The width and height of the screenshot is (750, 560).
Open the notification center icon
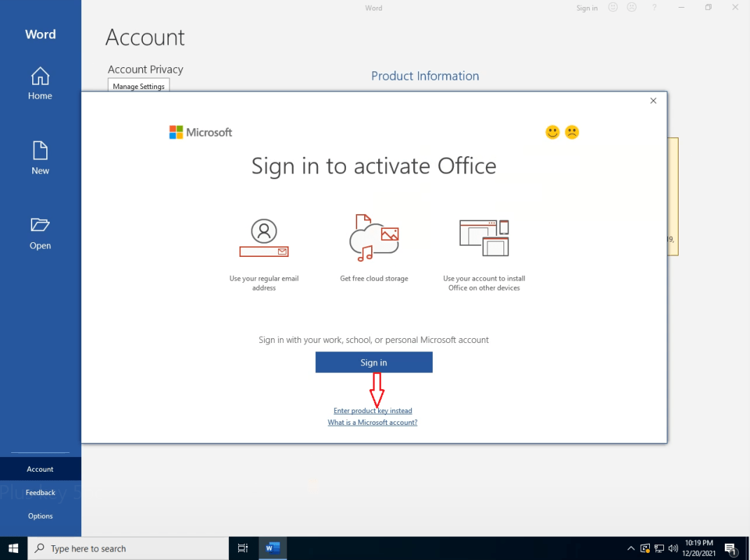tap(730, 548)
